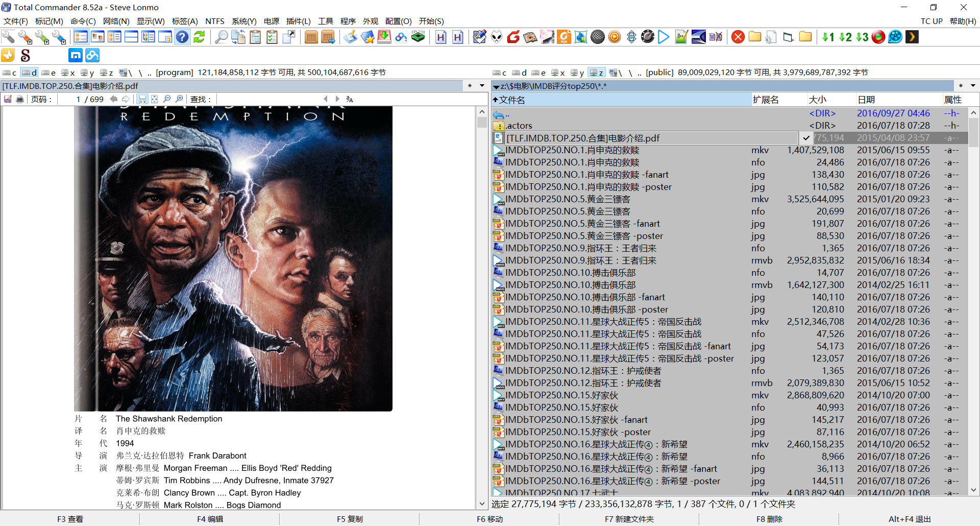Screen dimensions: 980x526
Task: Sort by 大小 column header
Action: tap(831, 100)
